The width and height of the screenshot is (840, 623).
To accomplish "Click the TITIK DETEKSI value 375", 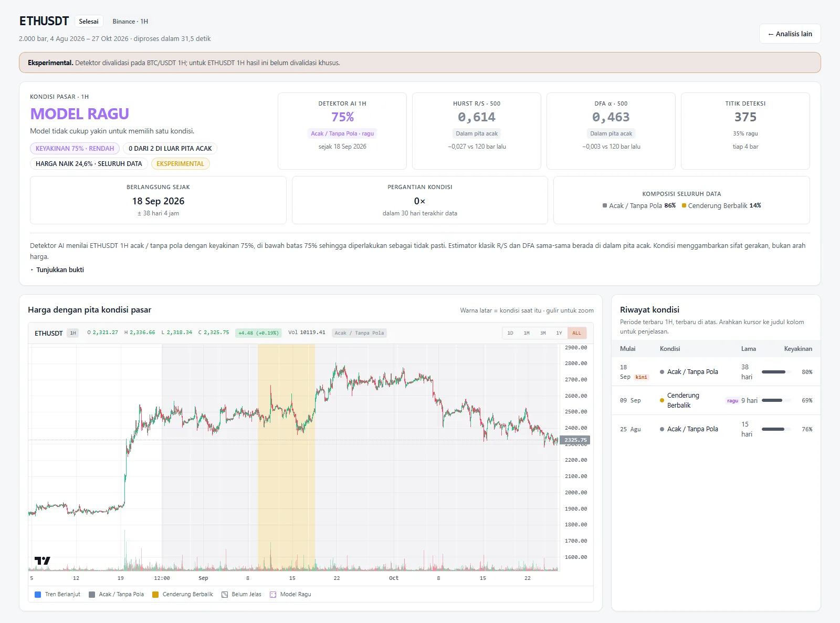I will tap(745, 117).
